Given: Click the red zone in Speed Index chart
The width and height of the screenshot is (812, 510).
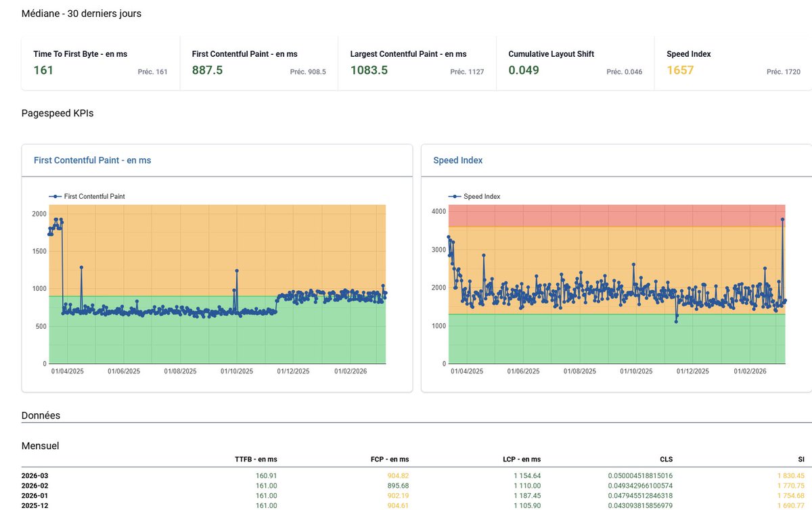Looking at the screenshot, I should [616, 216].
